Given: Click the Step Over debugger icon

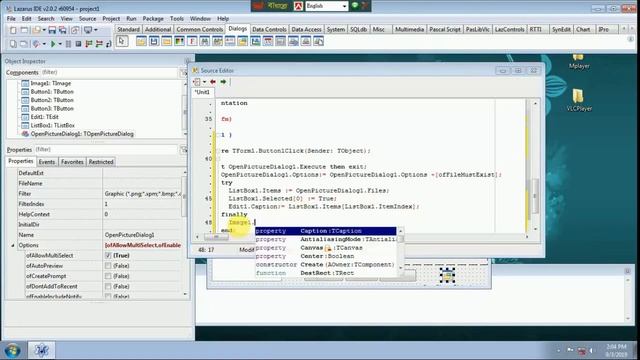Looking at the screenshot, I should [x=99, y=44].
